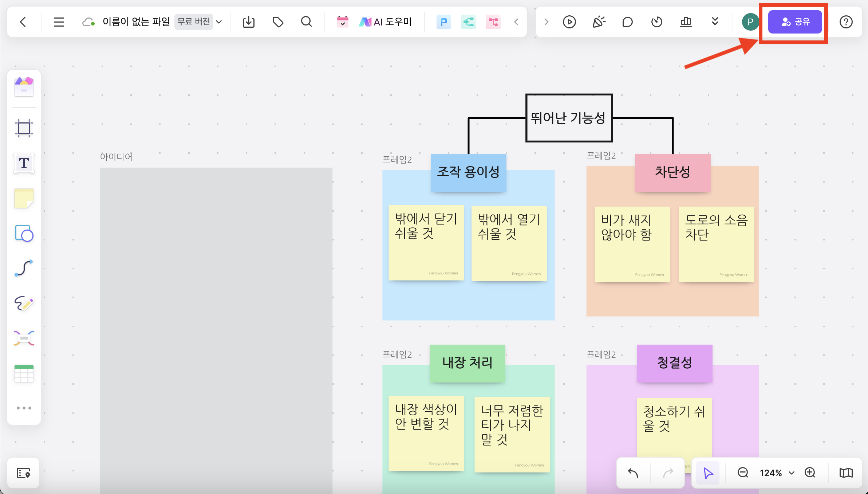The width and height of the screenshot is (868, 494).
Task: Expand more tools double chevron
Action: coord(715,21)
